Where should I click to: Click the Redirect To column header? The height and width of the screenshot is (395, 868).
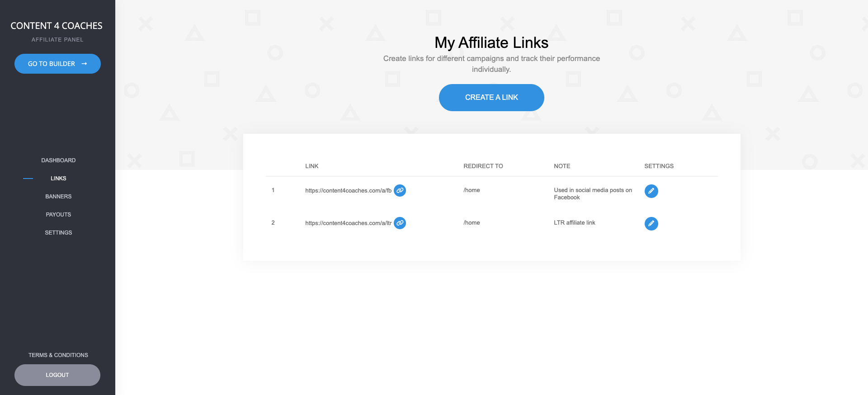pos(483,166)
